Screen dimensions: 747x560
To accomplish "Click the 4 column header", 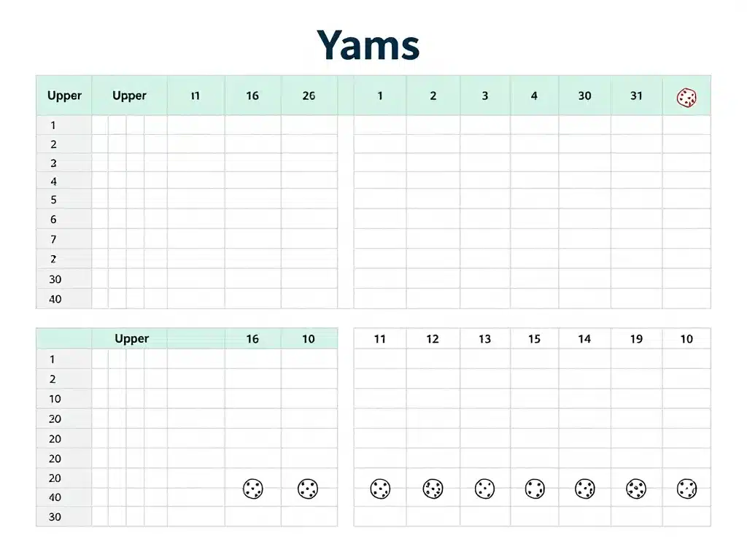I will click(x=534, y=96).
